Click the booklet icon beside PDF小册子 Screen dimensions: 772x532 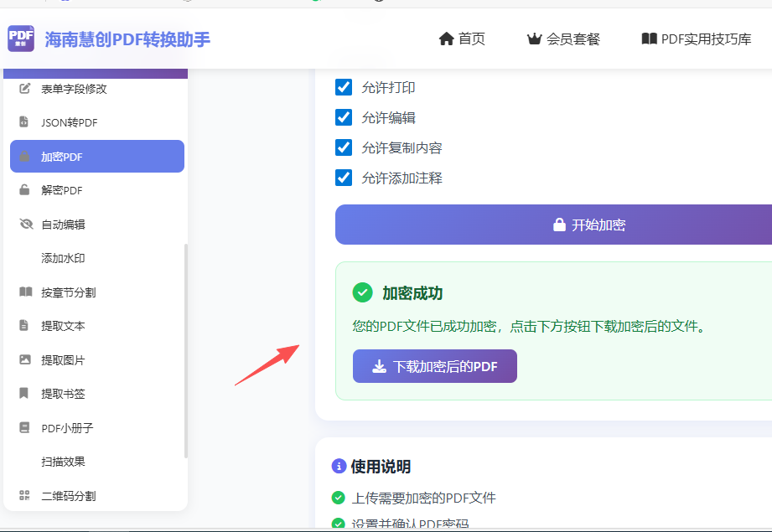pos(24,427)
